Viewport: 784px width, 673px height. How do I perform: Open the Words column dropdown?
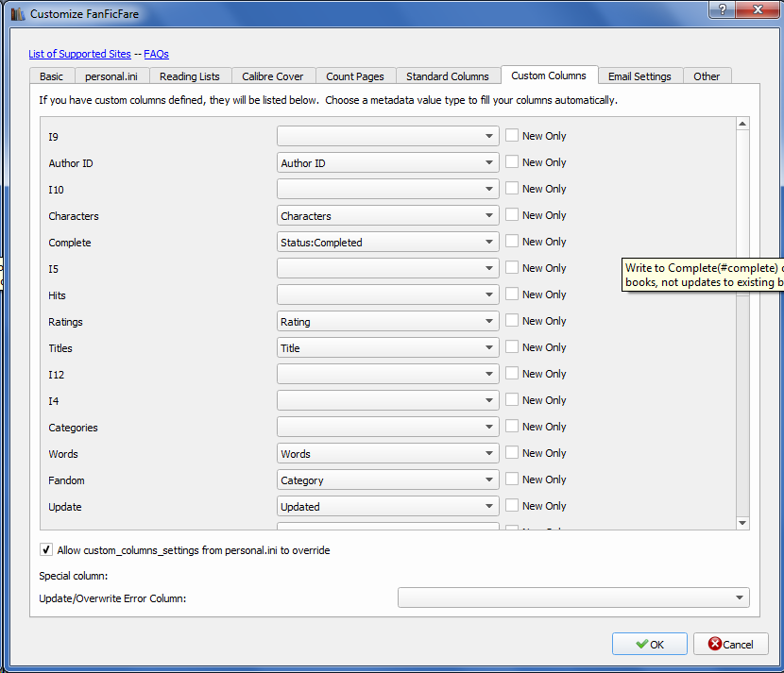tap(388, 454)
